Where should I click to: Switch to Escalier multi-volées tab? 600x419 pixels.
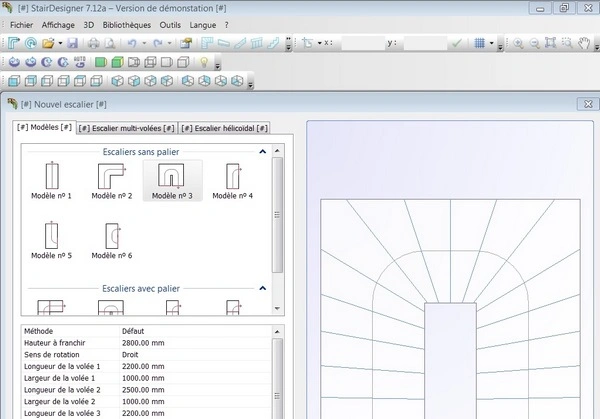click(x=125, y=127)
